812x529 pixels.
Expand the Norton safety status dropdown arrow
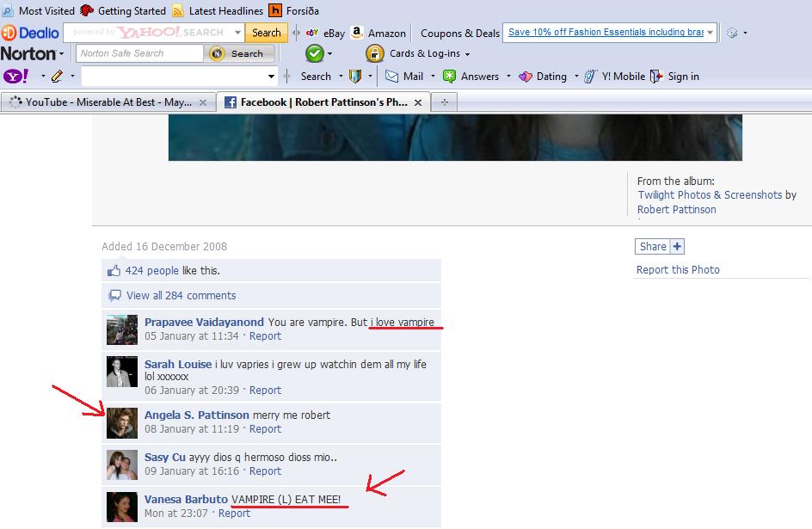click(330, 54)
